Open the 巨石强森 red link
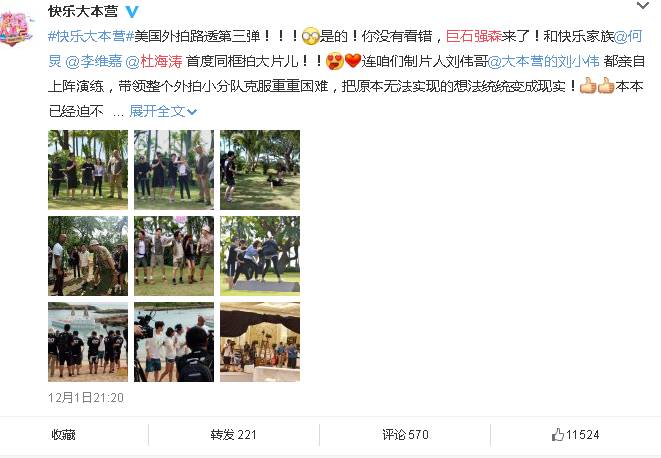661x458 pixels. 473,36
